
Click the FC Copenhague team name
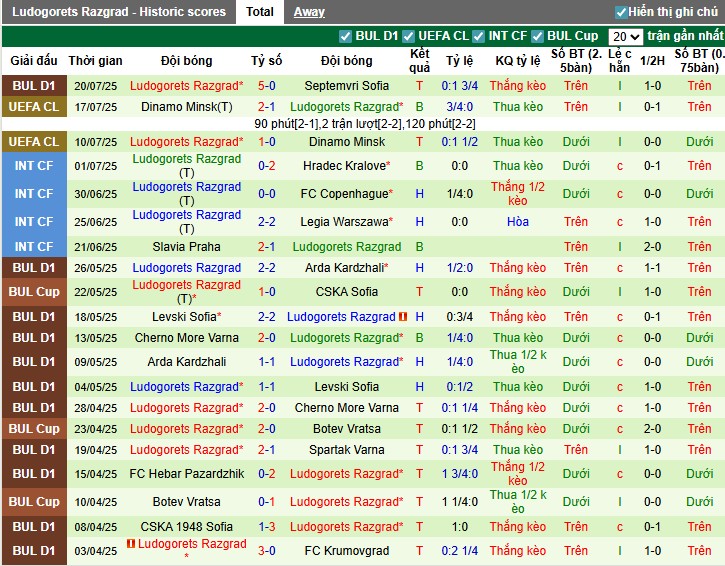click(346, 194)
